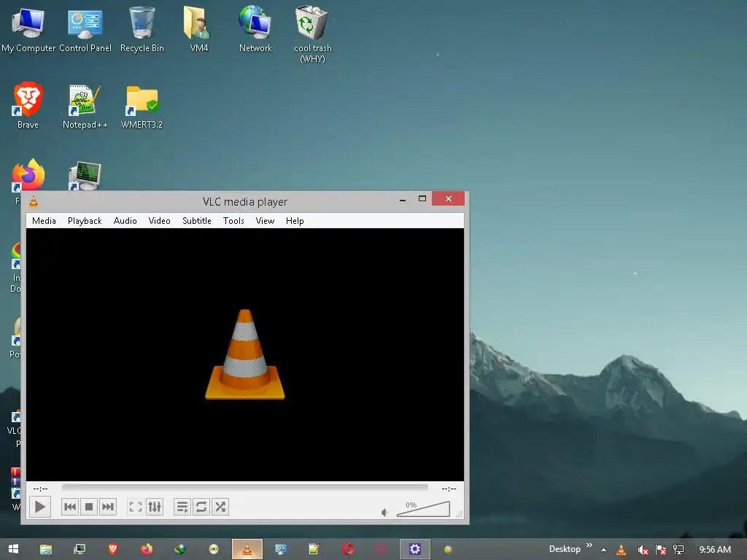Toggle the VLC playlist view

182,507
